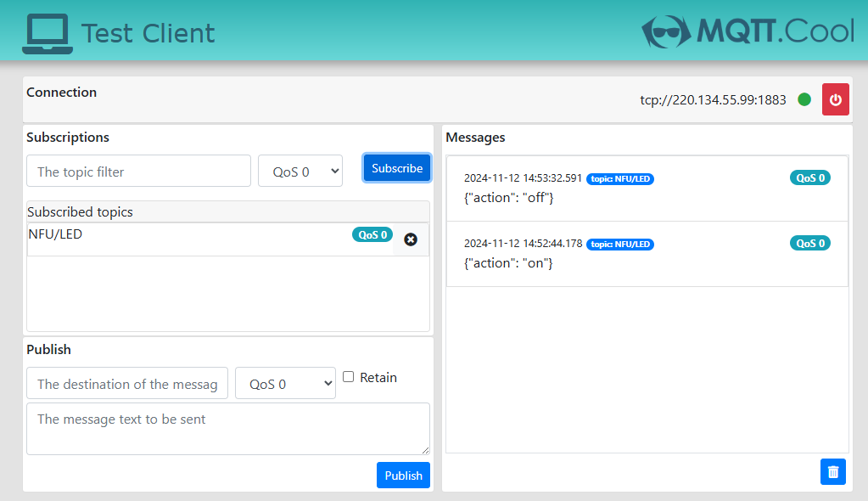The height and width of the screenshot is (501, 868).
Task: Click the laptop Test Client icon
Action: tap(48, 33)
